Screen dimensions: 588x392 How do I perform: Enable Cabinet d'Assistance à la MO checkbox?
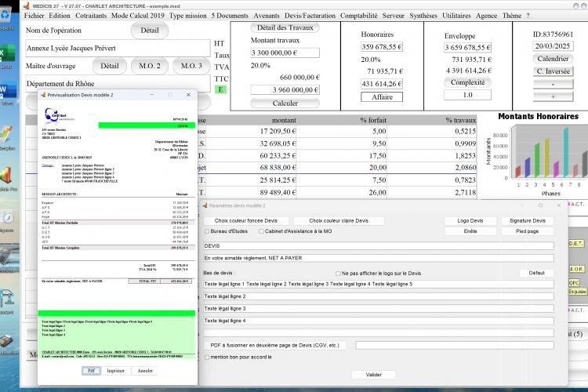pos(261,231)
